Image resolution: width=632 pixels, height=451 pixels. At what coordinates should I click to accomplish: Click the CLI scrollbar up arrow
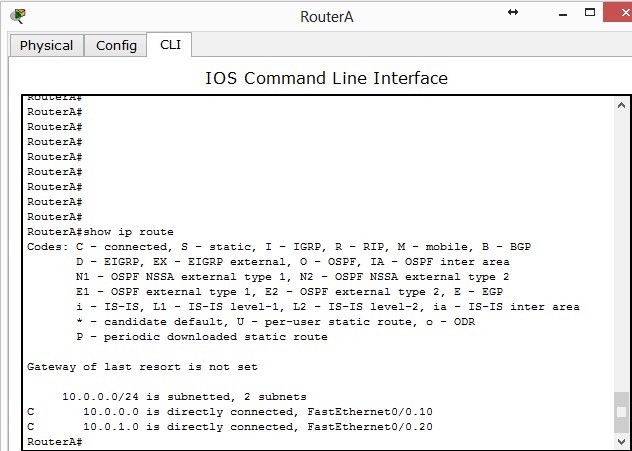coord(621,105)
